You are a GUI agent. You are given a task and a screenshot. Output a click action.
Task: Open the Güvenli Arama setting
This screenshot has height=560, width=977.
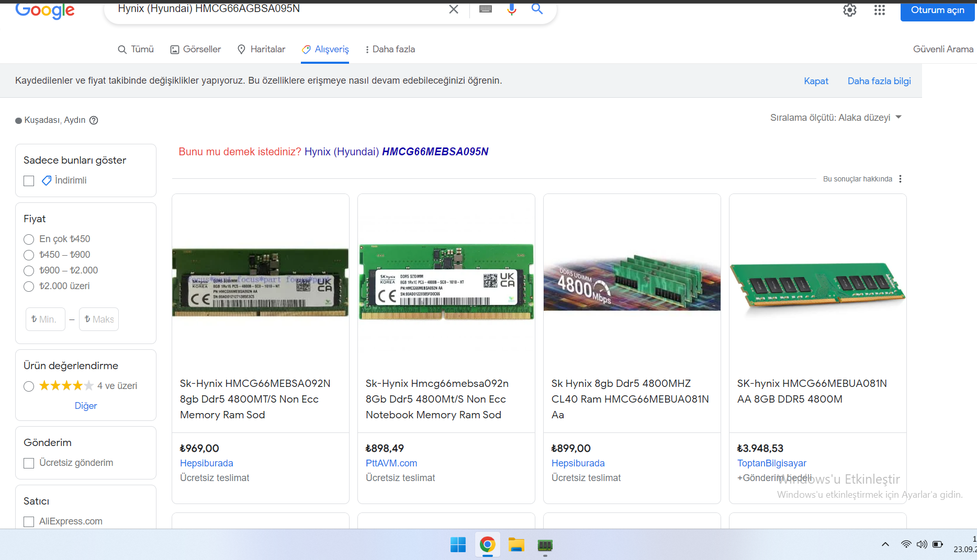pyautogui.click(x=943, y=49)
